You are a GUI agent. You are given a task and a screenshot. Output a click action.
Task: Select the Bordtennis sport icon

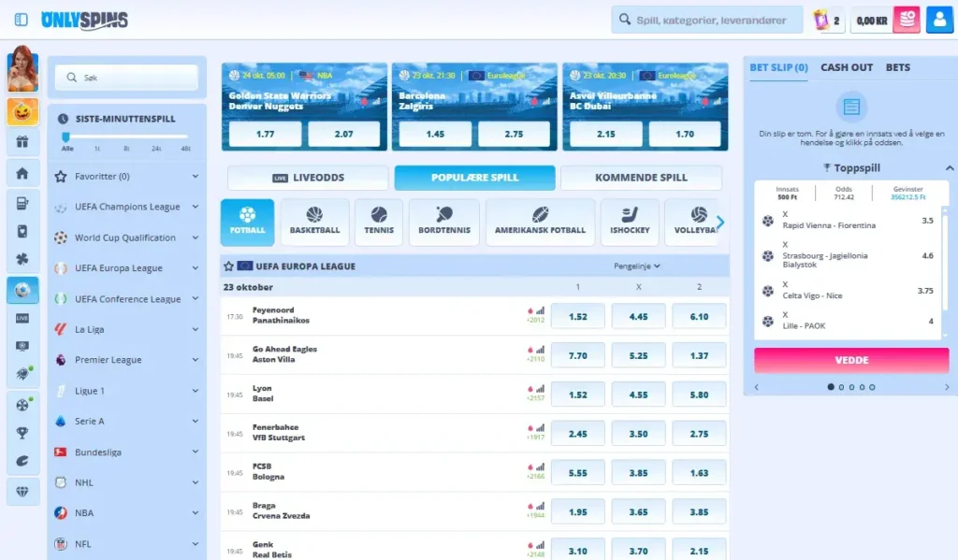(x=444, y=223)
